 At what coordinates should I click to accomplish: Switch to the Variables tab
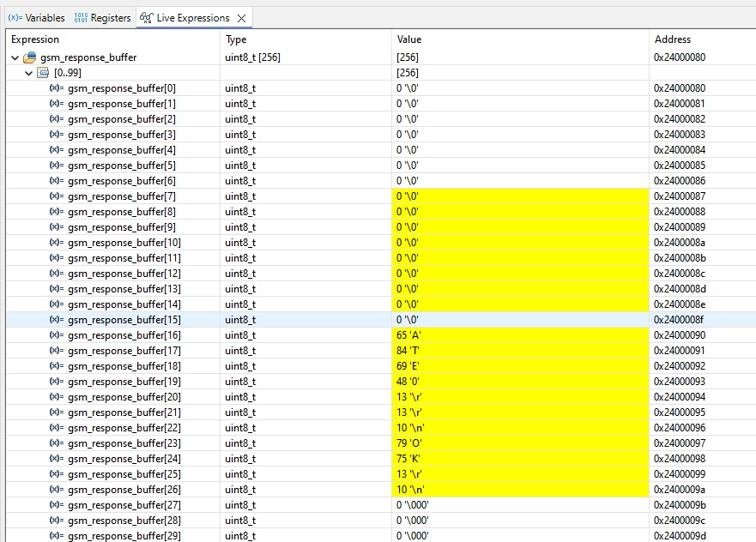(x=37, y=18)
